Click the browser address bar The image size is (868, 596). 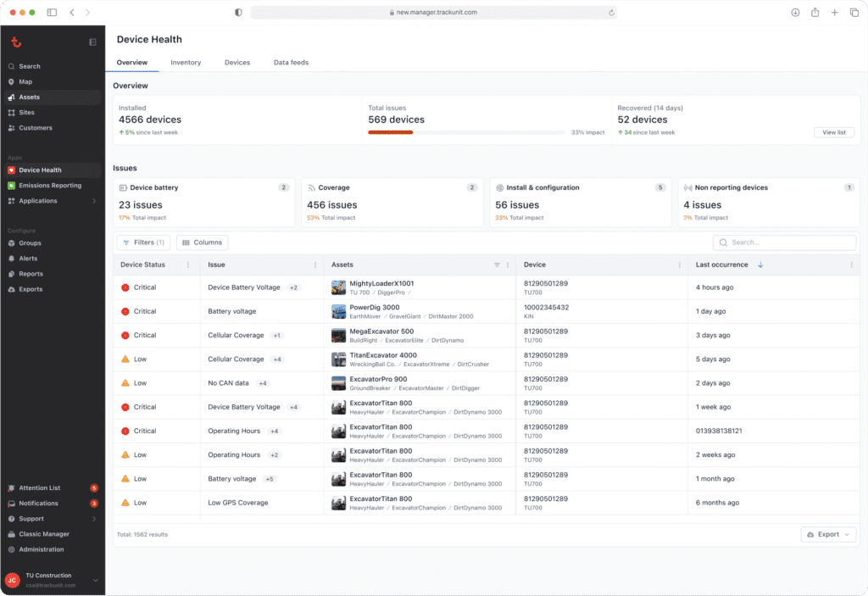pos(433,12)
